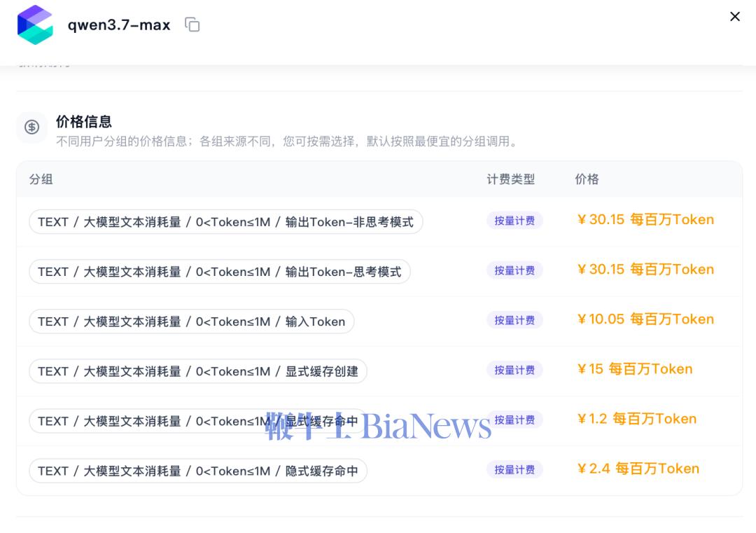Select the 输入Token group tag

pos(191,321)
